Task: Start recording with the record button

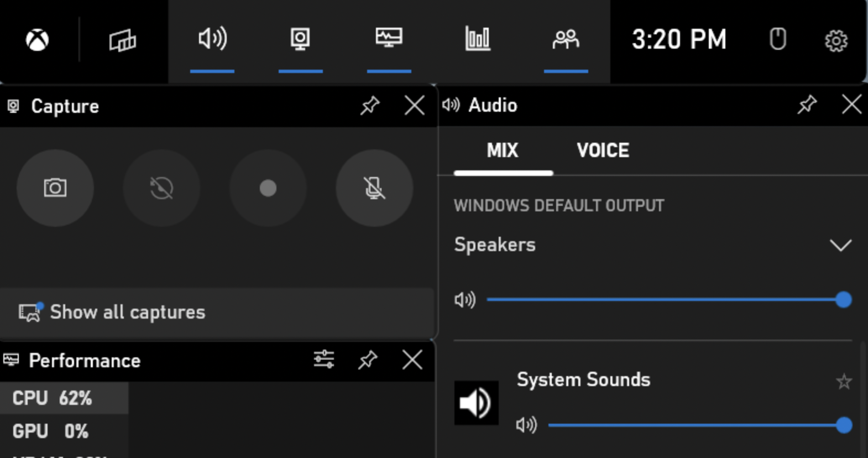Action: pos(268,188)
